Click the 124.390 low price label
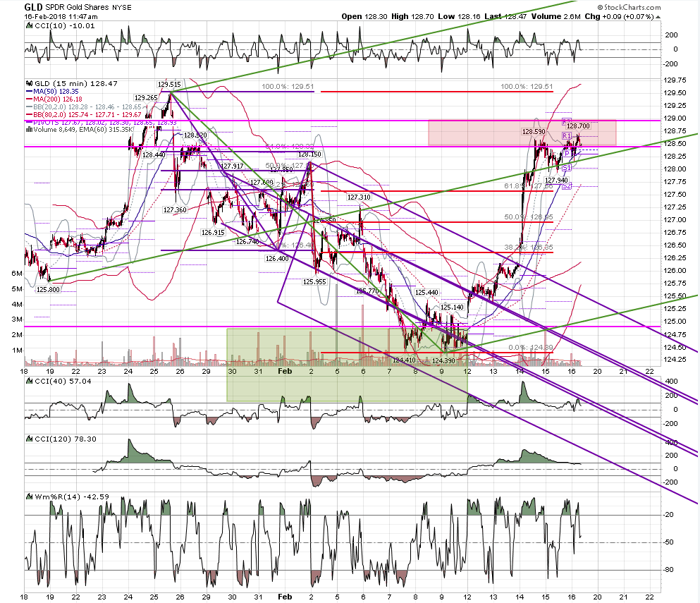The image size is (700, 603). coord(443,361)
